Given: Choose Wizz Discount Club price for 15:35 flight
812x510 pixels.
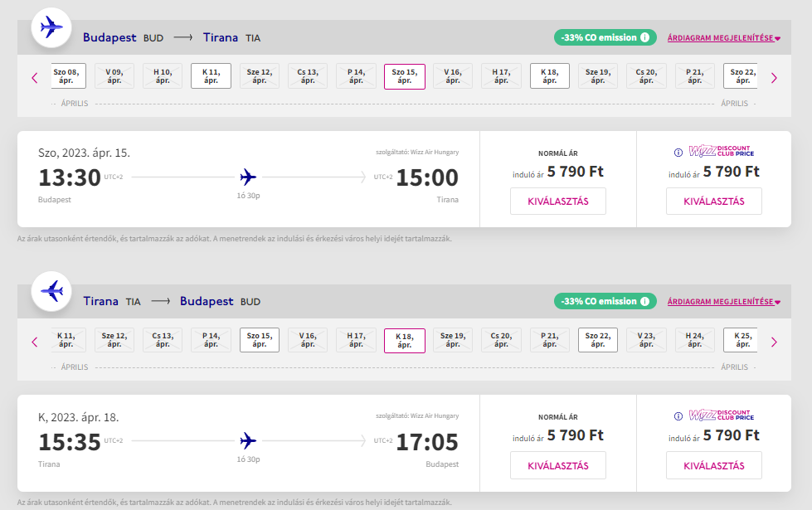Looking at the screenshot, I should 713,465.
